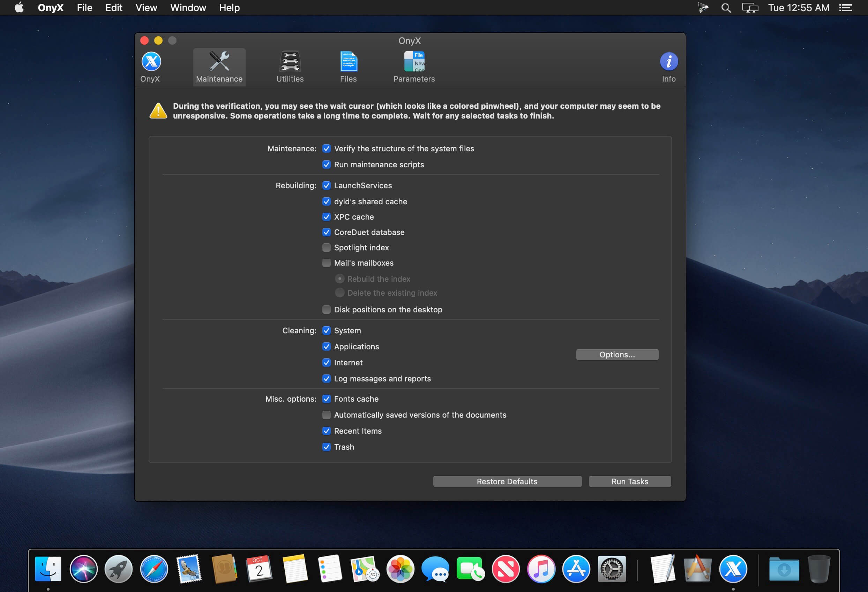This screenshot has width=868, height=592.
Task: Select the Edit menu from menu bar
Action: [113, 7]
